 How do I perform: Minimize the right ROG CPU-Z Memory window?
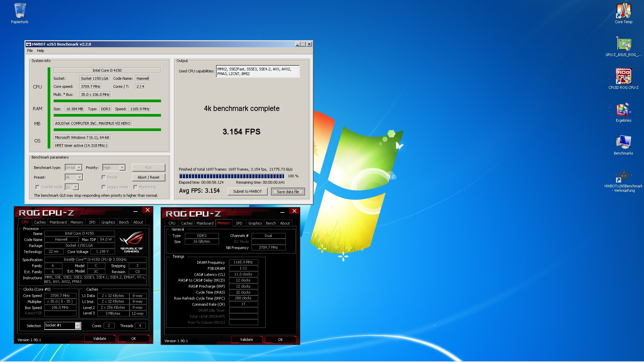(282, 212)
